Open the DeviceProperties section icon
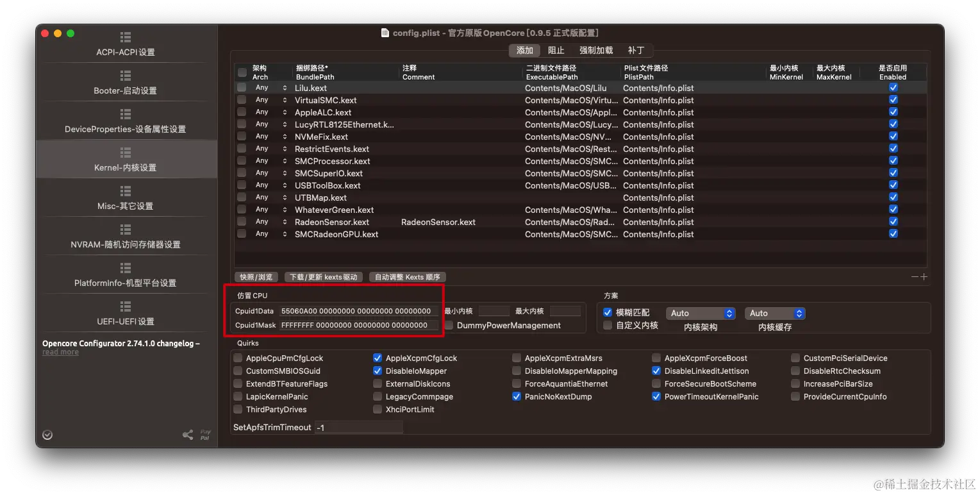980x495 pixels. (x=126, y=114)
